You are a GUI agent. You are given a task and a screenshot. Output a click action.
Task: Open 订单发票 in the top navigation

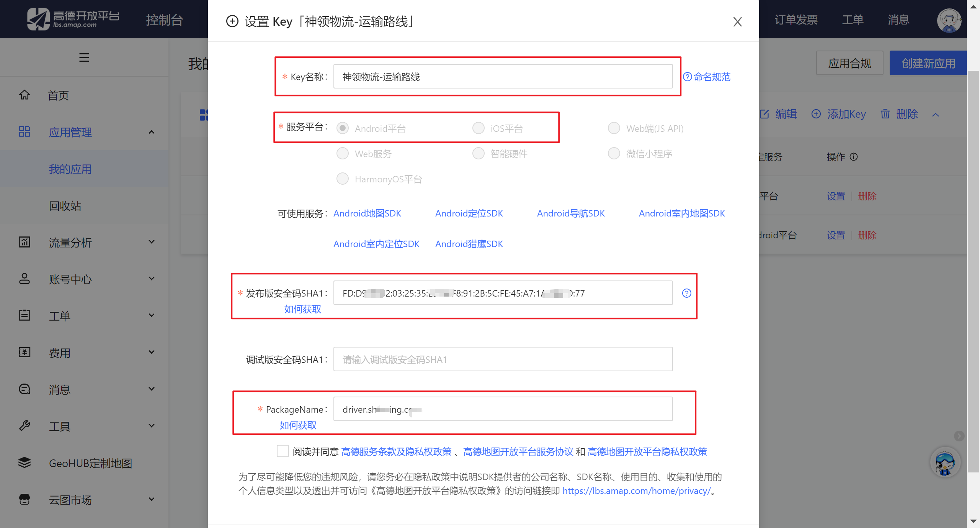pyautogui.click(x=796, y=20)
